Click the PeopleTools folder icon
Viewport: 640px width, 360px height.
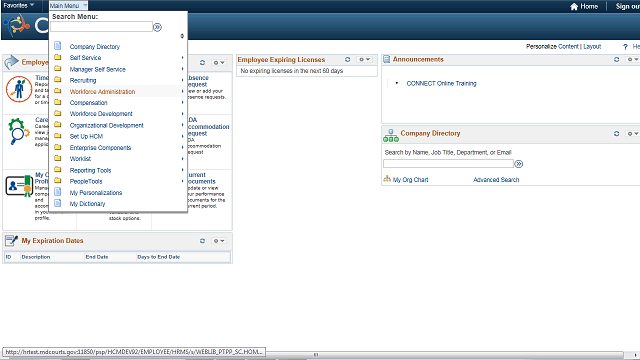pyautogui.click(x=58, y=180)
